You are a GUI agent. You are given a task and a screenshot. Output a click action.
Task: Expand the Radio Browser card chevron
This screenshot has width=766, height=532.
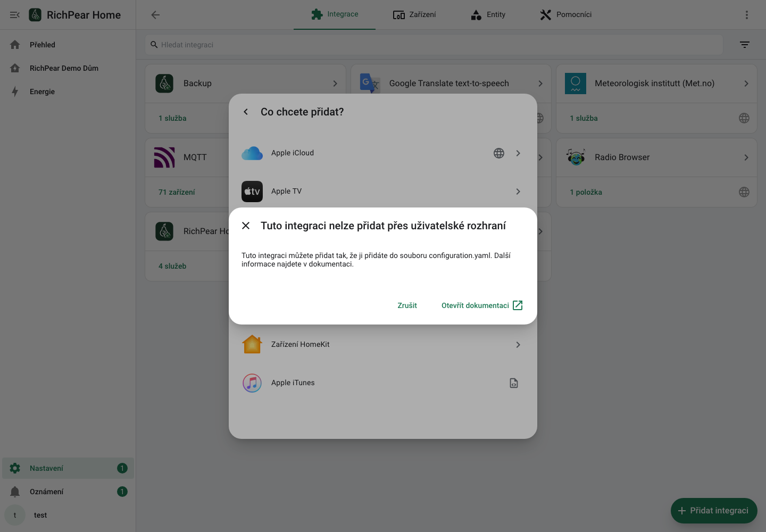pos(746,157)
